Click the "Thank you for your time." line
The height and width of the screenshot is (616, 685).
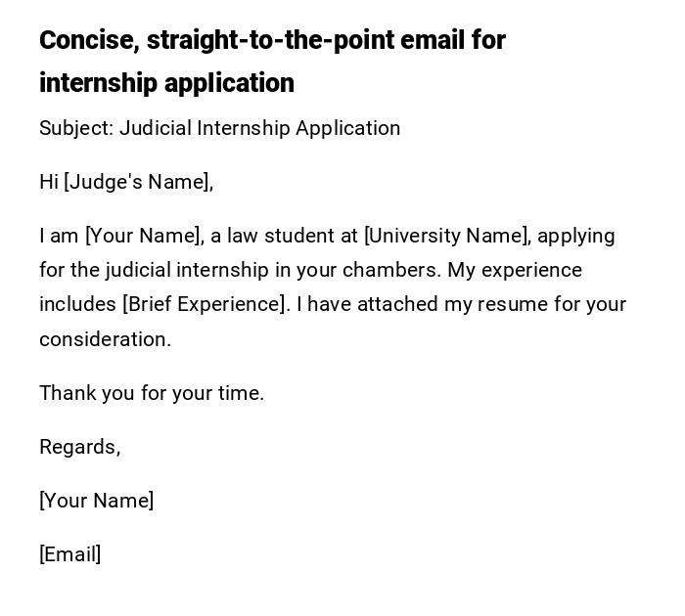[x=152, y=393]
